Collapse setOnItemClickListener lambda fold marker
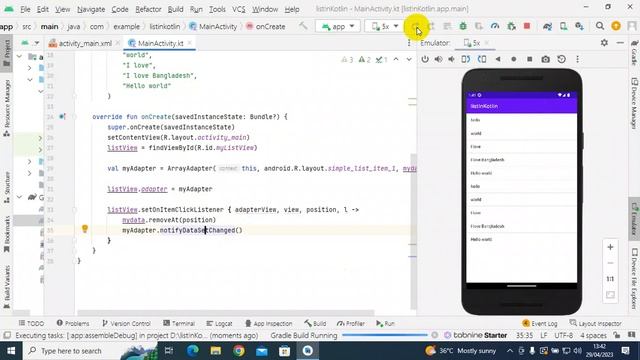The image size is (640, 360). 75,210
